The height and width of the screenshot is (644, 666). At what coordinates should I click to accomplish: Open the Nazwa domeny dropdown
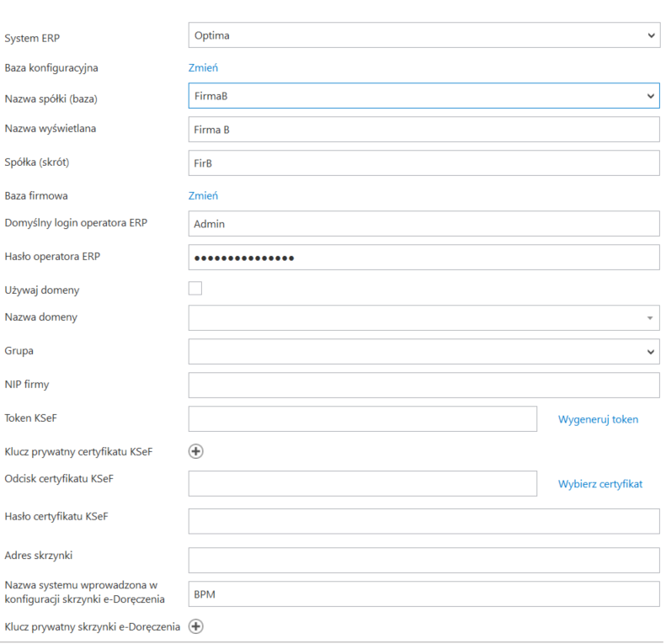pos(424,317)
